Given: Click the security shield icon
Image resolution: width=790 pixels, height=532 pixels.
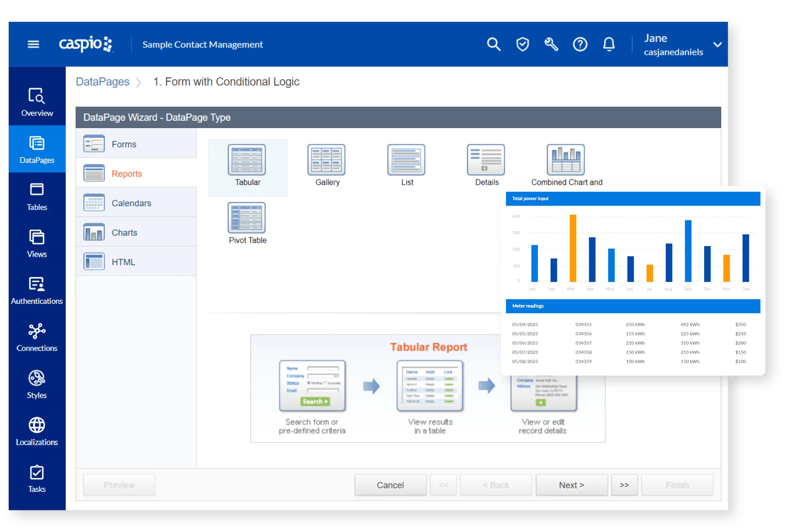Looking at the screenshot, I should [522, 44].
